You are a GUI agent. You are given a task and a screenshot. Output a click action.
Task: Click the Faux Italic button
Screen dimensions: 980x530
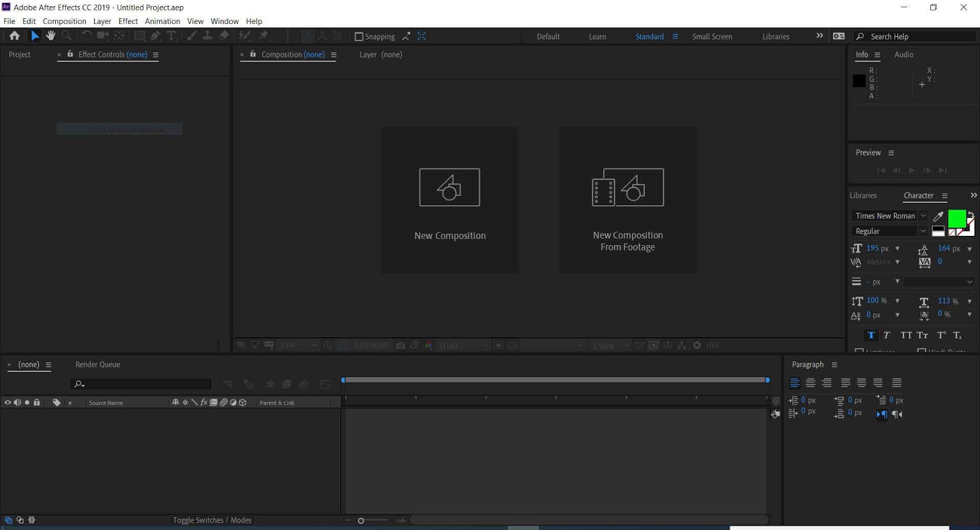pos(886,335)
